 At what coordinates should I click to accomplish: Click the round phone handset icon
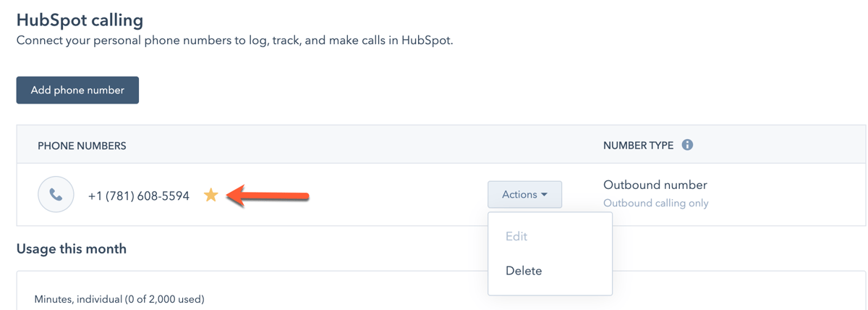(56, 195)
